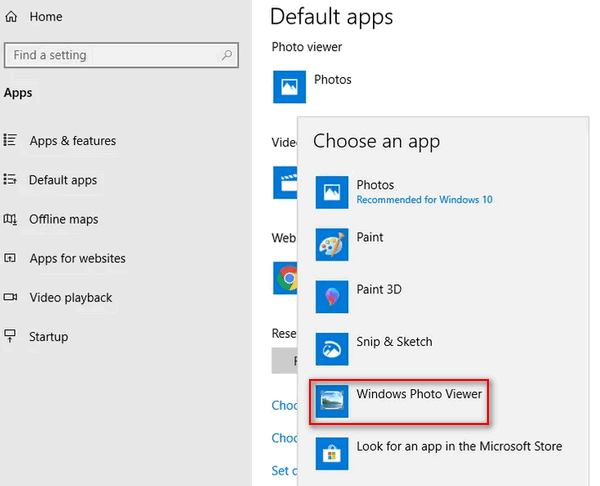Choose the Paint palette icon
This screenshot has width=600, height=486.
[332, 244]
